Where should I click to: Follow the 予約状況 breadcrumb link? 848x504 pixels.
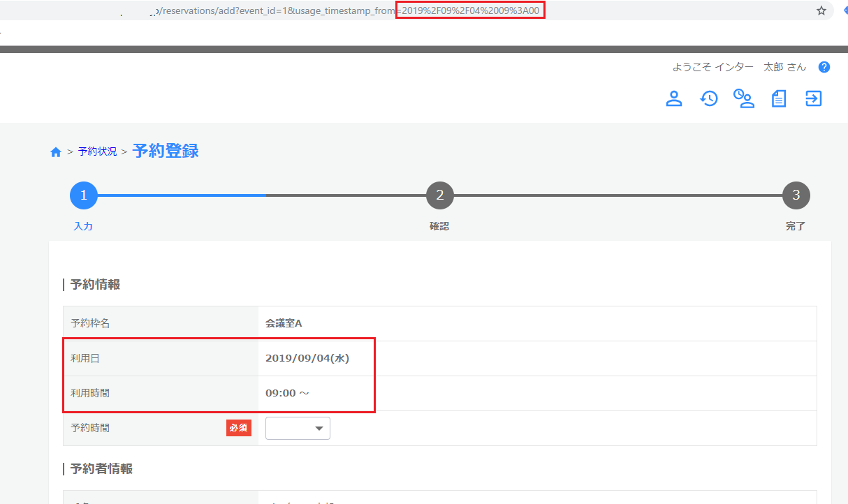97,151
